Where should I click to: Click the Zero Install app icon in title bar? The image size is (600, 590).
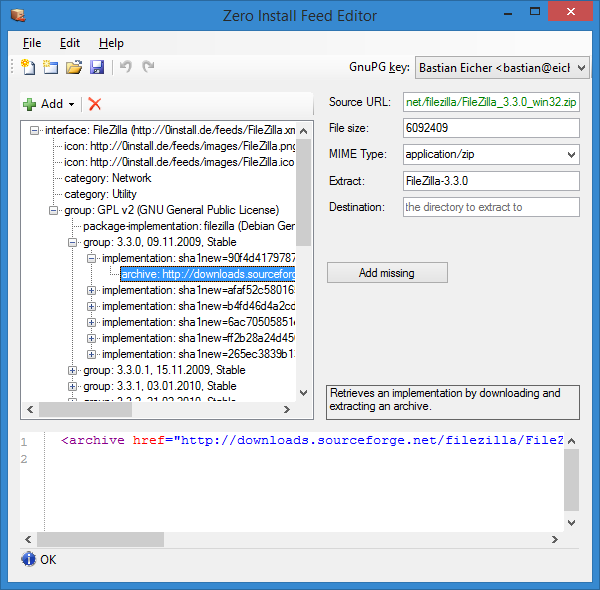pos(18,15)
